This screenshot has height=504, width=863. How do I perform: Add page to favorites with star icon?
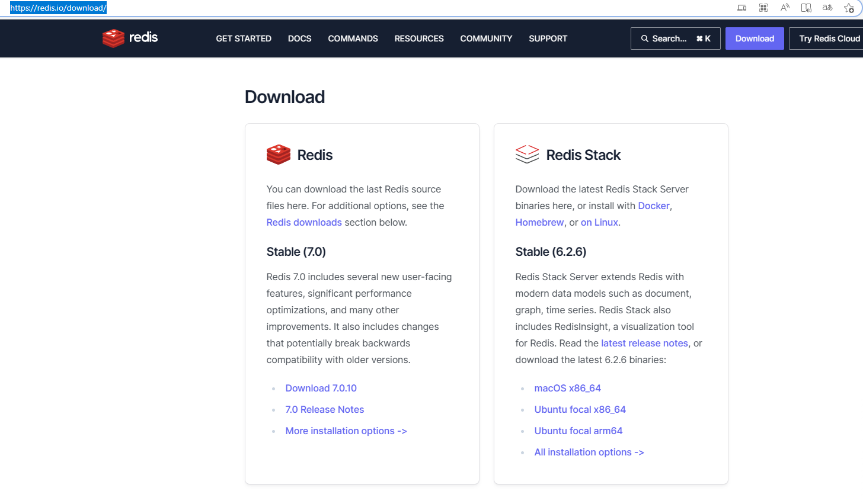pos(849,8)
